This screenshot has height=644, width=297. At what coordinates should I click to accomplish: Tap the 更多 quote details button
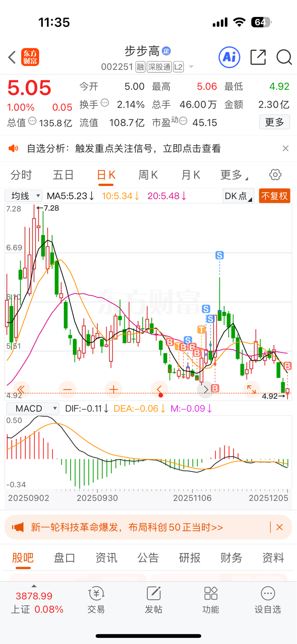pyautogui.click(x=275, y=122)
